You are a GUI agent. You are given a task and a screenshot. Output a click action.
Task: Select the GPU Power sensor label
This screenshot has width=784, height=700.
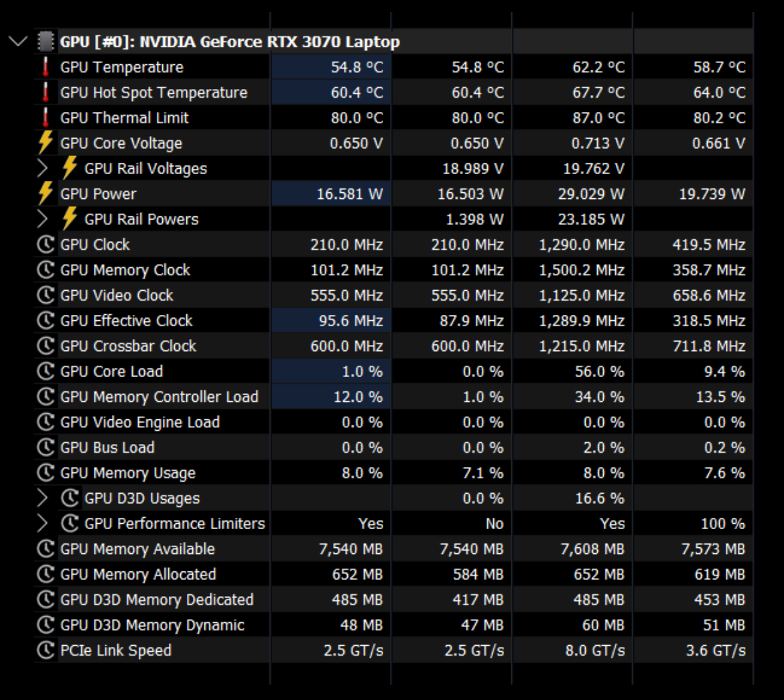98,194
